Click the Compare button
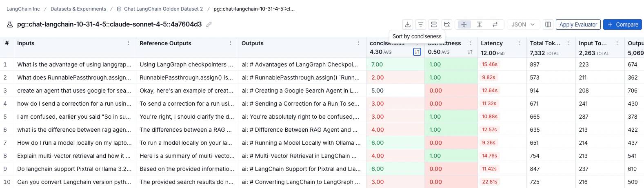 [x=622, y=24]
